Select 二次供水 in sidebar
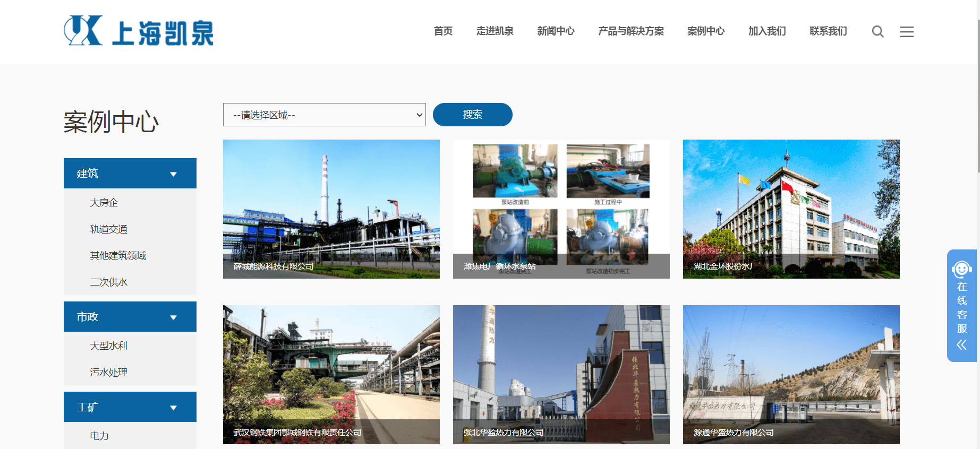This screenshot has width=980, height=449. point(109,282)
